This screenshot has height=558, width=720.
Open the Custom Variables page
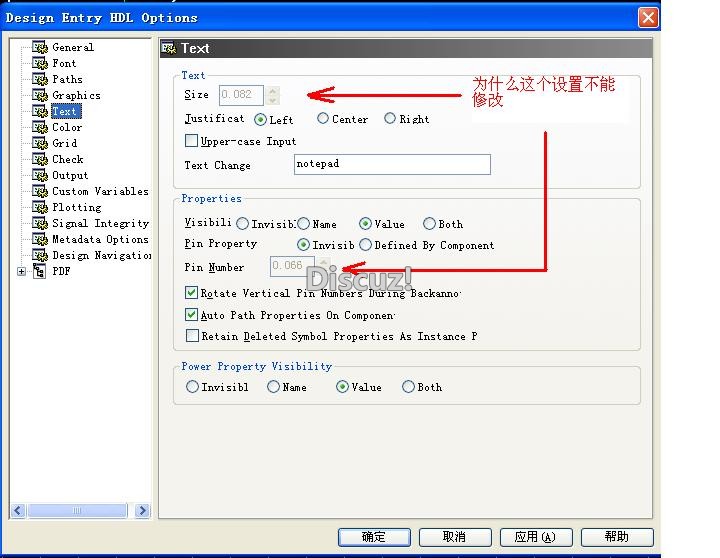pyautogui.click(x=101, y=192)
